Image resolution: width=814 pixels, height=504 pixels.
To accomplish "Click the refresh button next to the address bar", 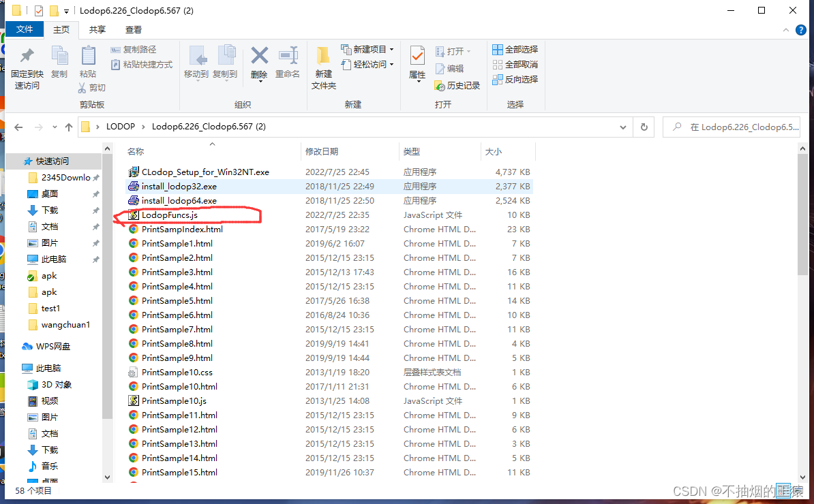I will [644, 127].
